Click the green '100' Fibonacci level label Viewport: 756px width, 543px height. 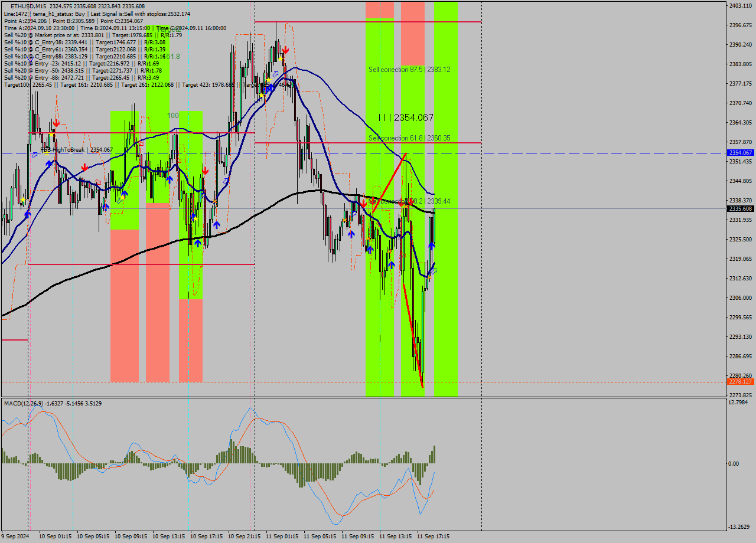click(172, 116)
